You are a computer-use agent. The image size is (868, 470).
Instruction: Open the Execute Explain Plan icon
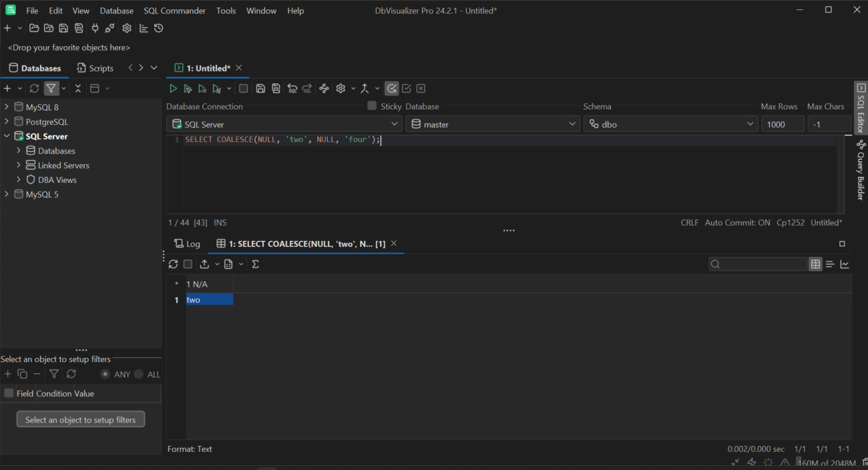click(217, 88)
